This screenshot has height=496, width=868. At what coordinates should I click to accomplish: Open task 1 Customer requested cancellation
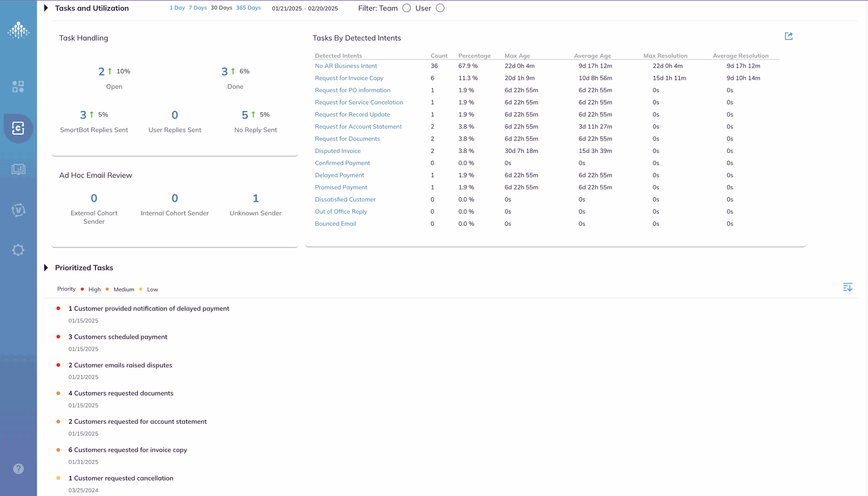coord(121,478)
